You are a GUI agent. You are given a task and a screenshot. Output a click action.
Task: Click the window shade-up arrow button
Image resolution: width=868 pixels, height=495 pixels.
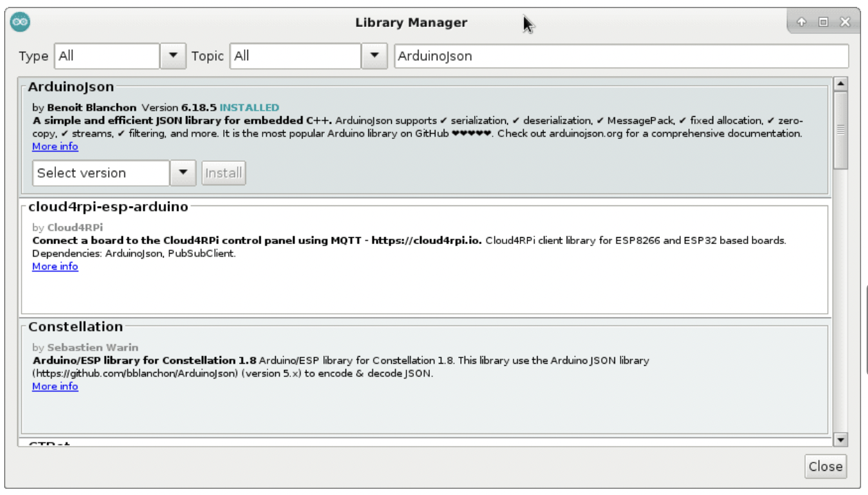pyautogui.click(x=802, y=22)
